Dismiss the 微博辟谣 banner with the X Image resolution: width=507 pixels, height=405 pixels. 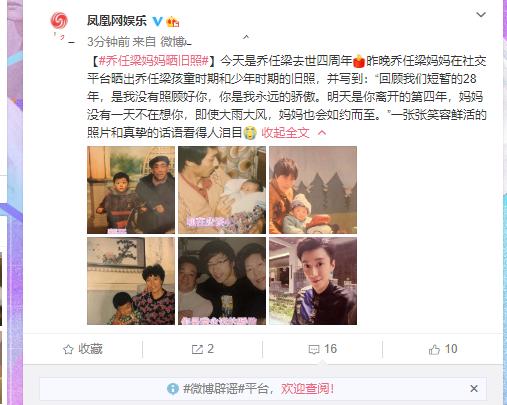(x=474, y=388)
